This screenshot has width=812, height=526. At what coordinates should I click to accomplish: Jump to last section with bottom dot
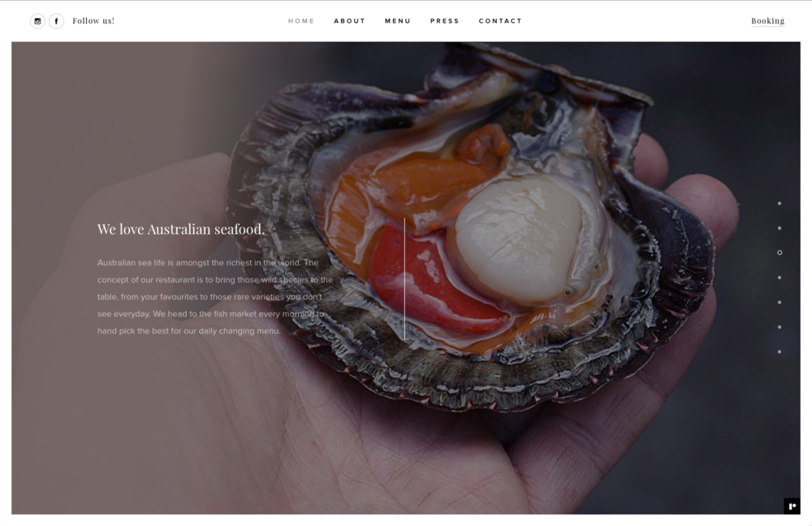click(x=780, y=352)
